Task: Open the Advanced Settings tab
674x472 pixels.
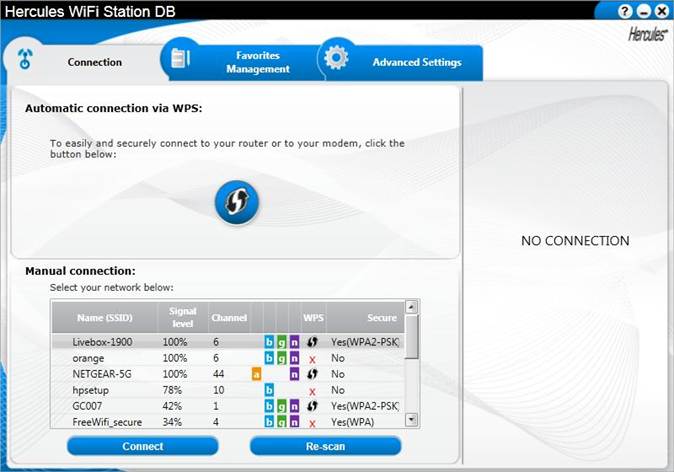Action: (416, 62)
